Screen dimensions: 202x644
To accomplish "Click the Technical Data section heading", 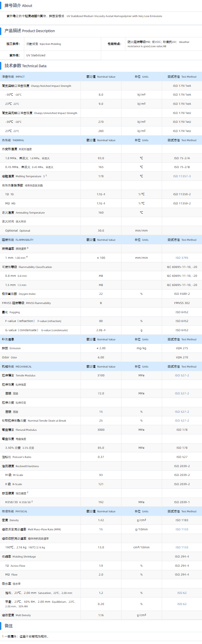I will pyautogui.click(x=26, y=66).
